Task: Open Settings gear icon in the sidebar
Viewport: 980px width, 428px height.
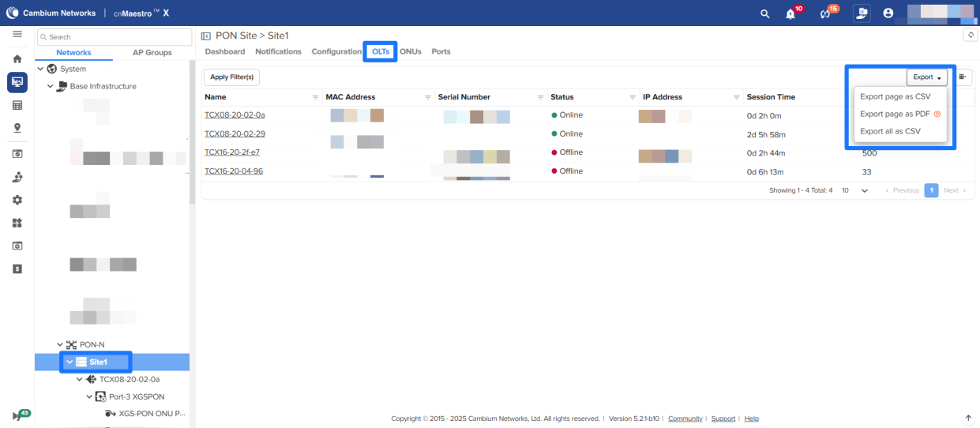Action: click(17, 200)
